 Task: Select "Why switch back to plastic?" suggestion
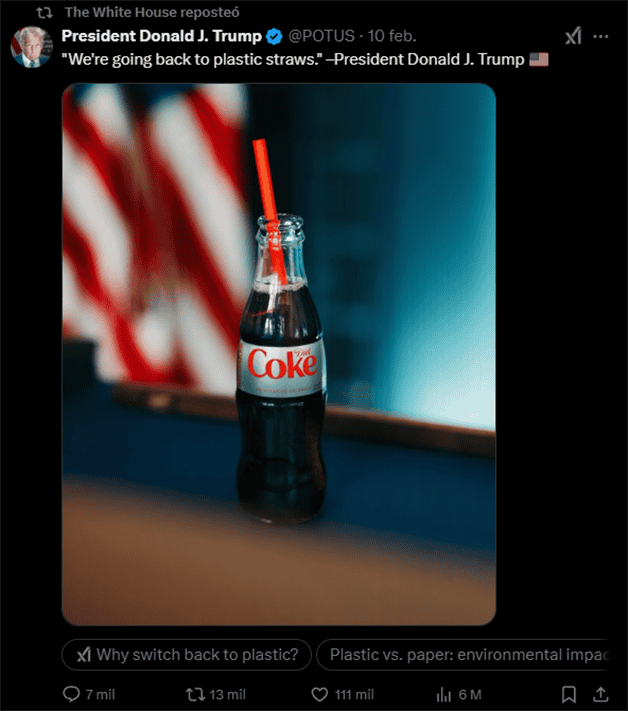coord(187,654)
